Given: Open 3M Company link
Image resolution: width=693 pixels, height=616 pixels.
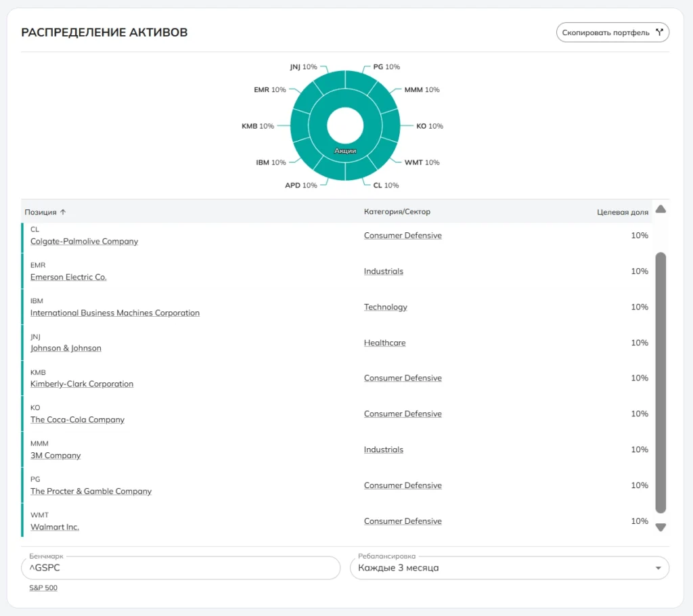Looking at the screenshot, I should tap(55, 456).
